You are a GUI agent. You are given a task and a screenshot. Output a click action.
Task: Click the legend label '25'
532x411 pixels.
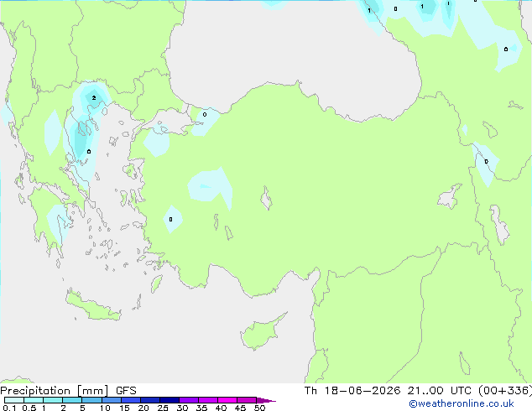click(163, 408)
